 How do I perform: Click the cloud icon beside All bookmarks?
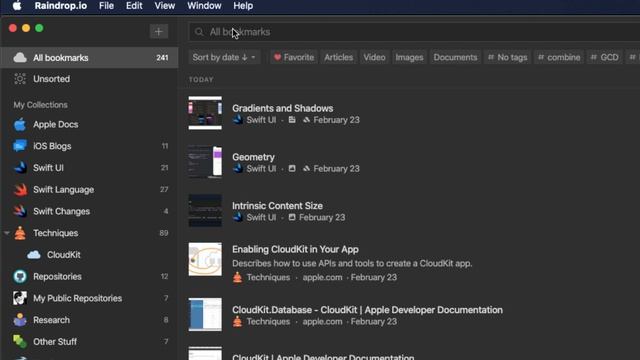click(x=20, y=58)
